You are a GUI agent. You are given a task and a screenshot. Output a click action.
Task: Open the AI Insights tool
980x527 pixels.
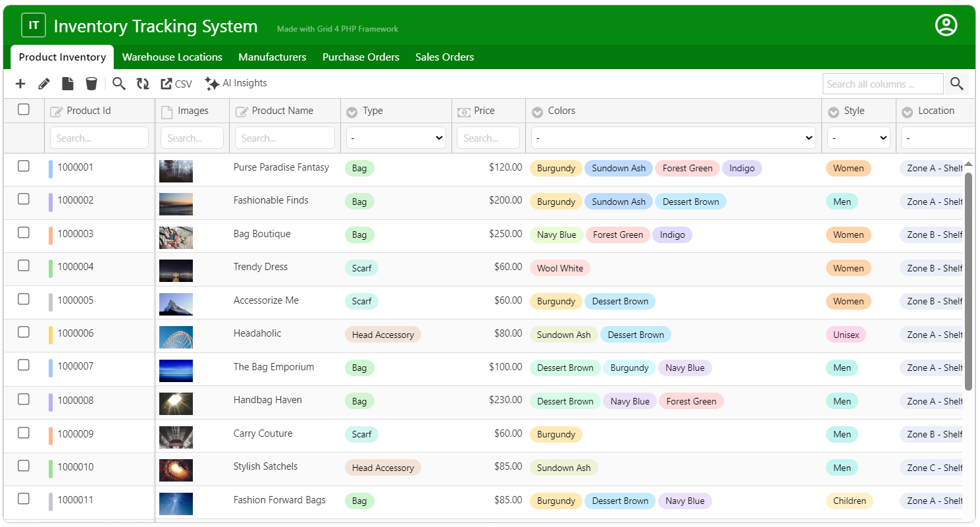click(236, 84)
